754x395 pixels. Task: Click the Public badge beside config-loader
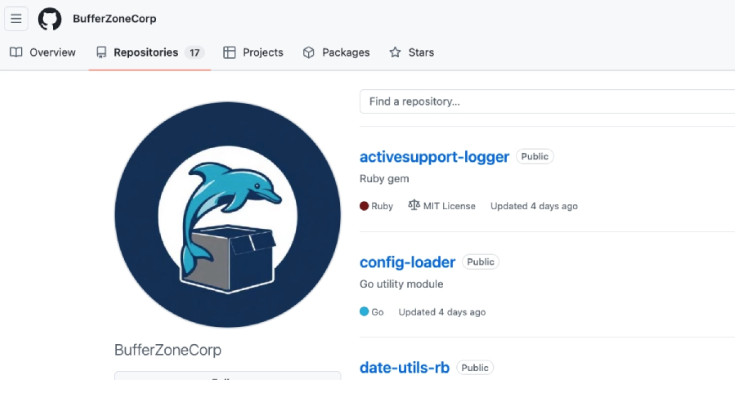tap(480, 262)
